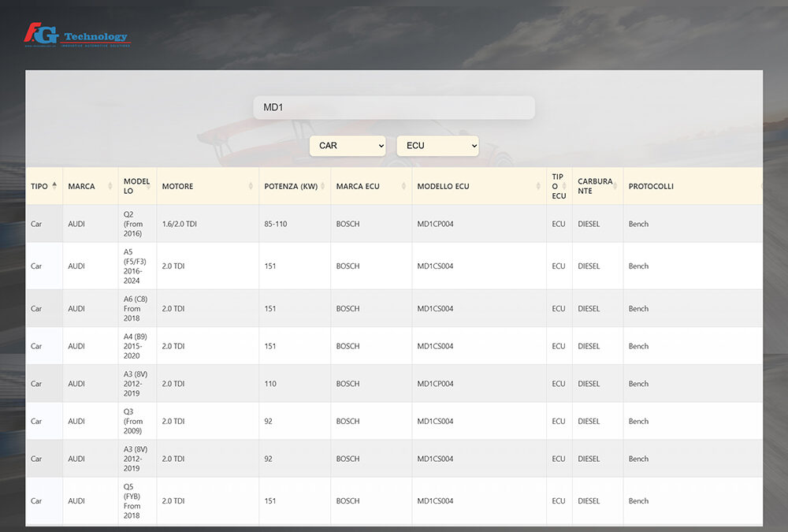Sort by CARBURANTE column header

click(x=595, y=186)
